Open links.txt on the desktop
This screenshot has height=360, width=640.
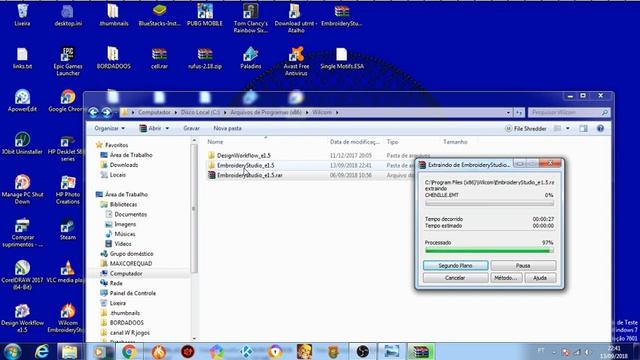pos(22,58)
